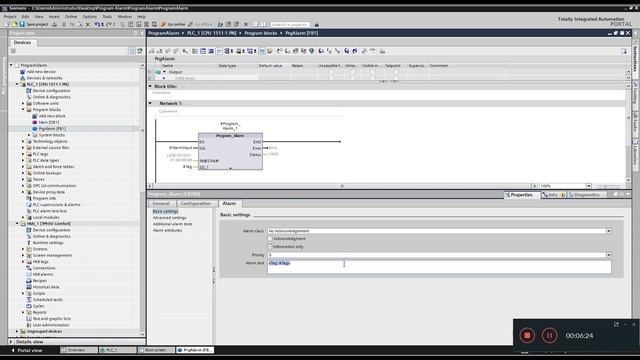Toggle the Acknowledgment checkbox
640x360 pixels.
click(270, 239)
